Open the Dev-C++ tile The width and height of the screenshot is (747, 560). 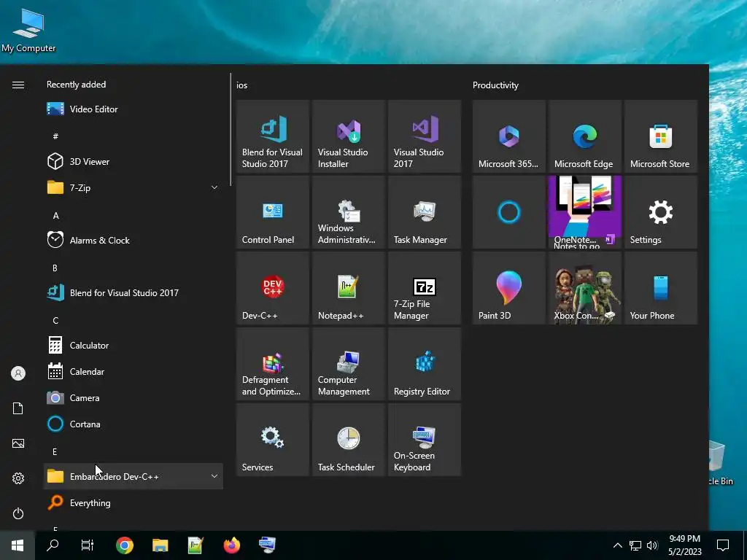(x=273, y=288)
